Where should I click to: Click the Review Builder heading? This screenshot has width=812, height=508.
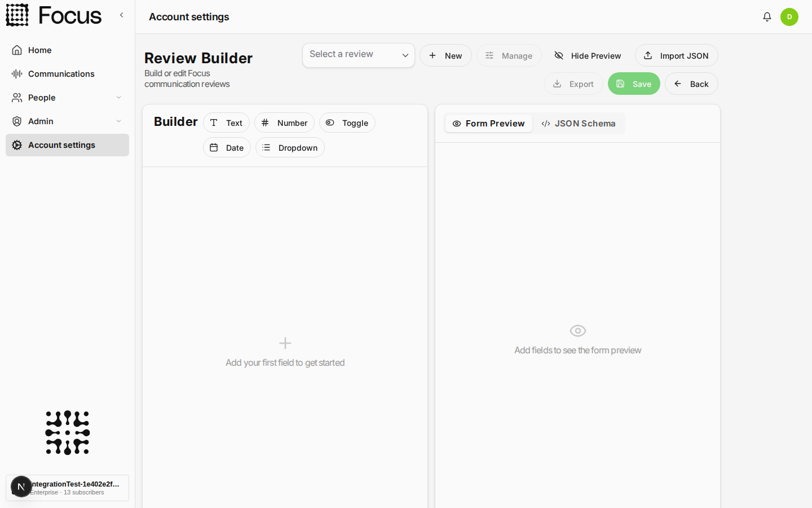[198, 58]
